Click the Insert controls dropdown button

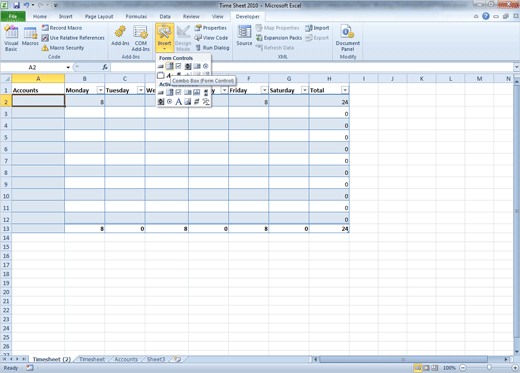pyautogui.click(x=164, y=37)
